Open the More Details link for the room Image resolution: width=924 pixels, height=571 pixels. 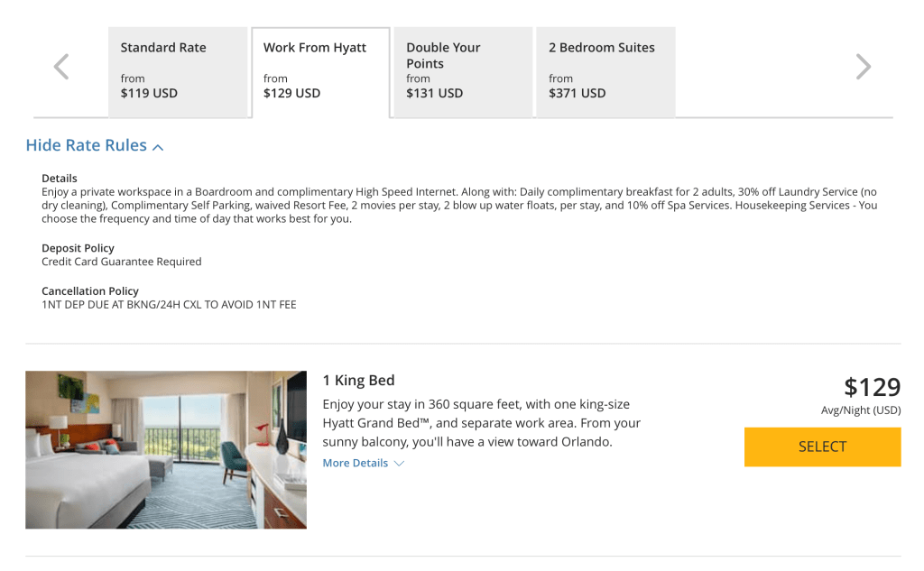pos(356,464)
